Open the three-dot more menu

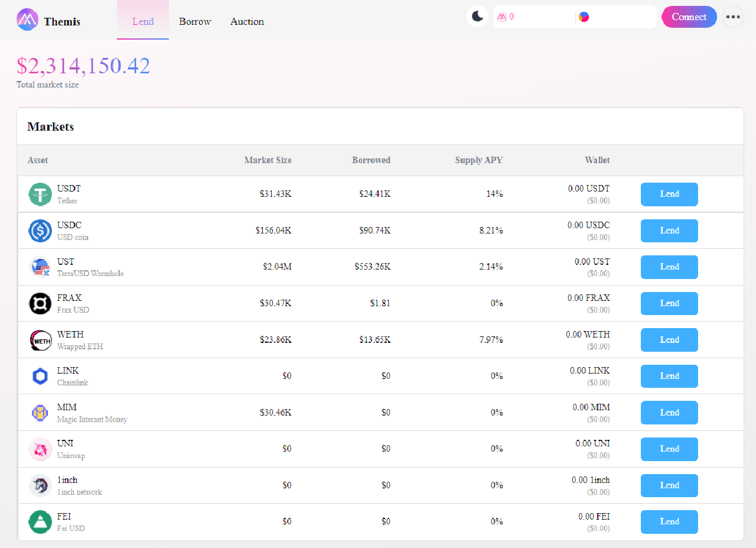(733, 17)
